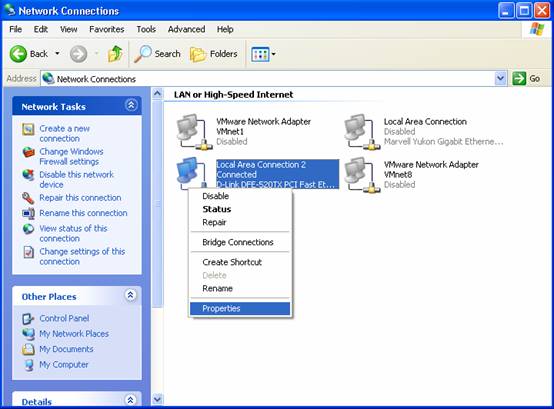The height and width of the screenshot is (409, 554).
Task: Click View status of this connection
Action: (73, 233)
